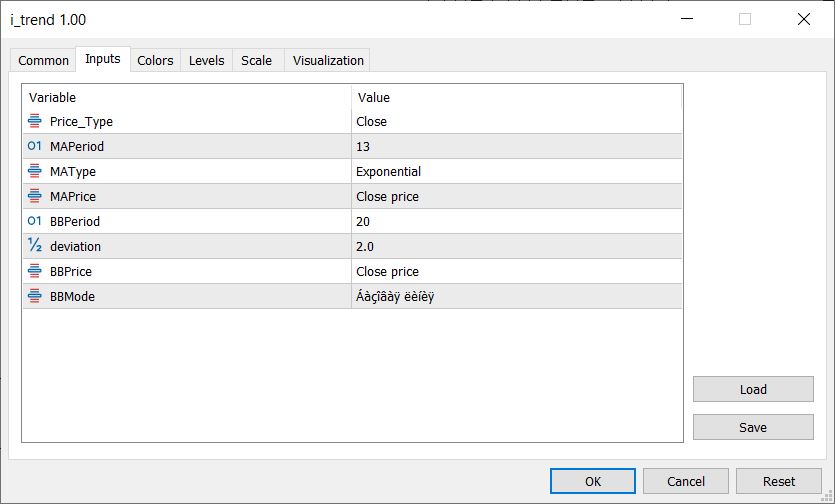Switch to the Common tab

click(x=44, y=61)
